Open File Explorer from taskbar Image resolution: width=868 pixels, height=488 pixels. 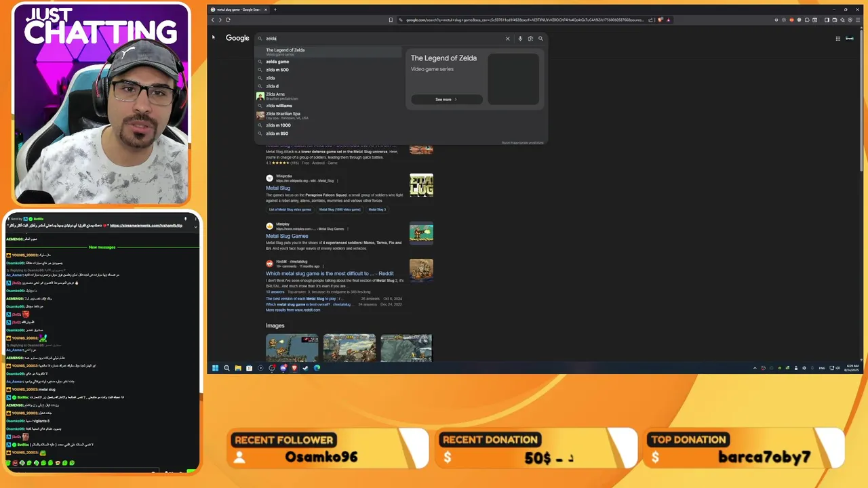[238, 368]
